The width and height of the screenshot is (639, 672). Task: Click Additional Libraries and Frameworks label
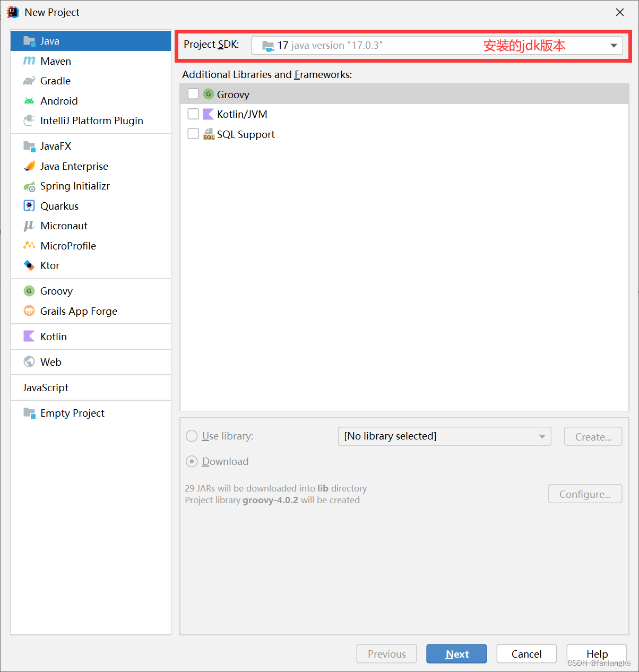click(267, 75)
